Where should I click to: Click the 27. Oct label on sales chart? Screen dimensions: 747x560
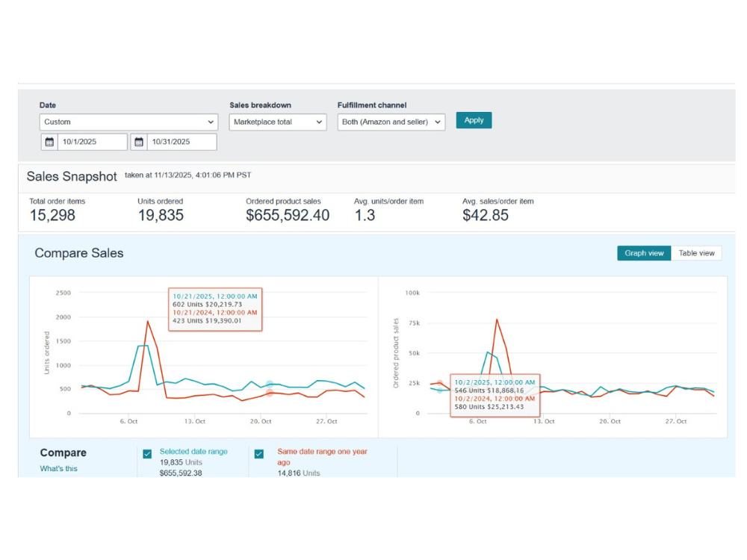tap(676, 421)
